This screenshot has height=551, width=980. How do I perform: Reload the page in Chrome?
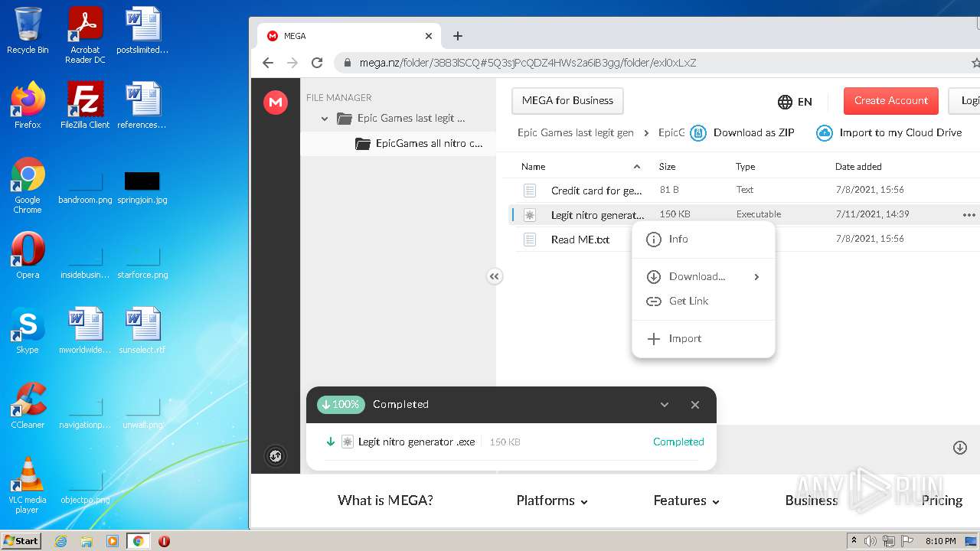[317, 63]
